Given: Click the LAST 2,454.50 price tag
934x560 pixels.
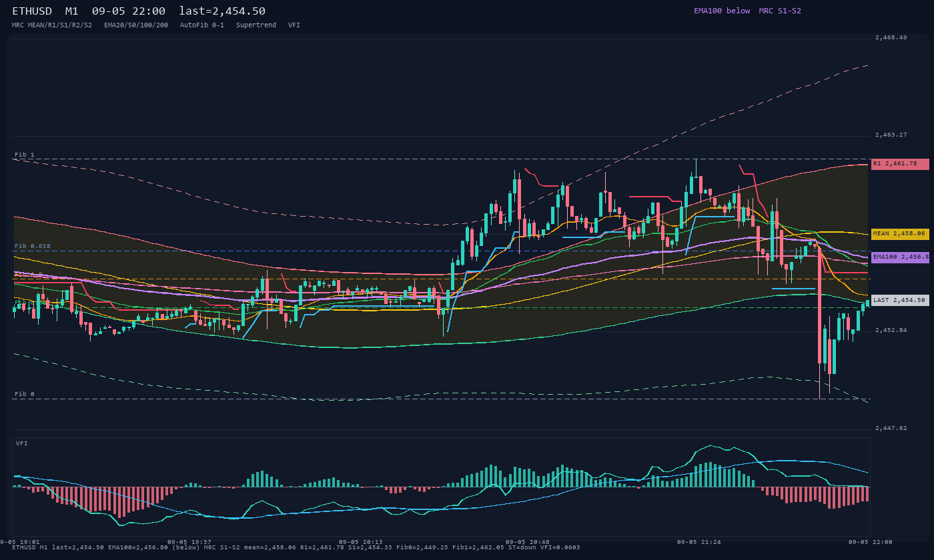Looking at the screenshot, I should 900,301.
